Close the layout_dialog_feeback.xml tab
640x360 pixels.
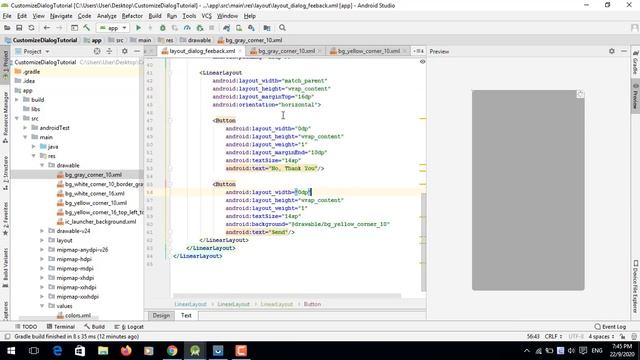point(240,51)
